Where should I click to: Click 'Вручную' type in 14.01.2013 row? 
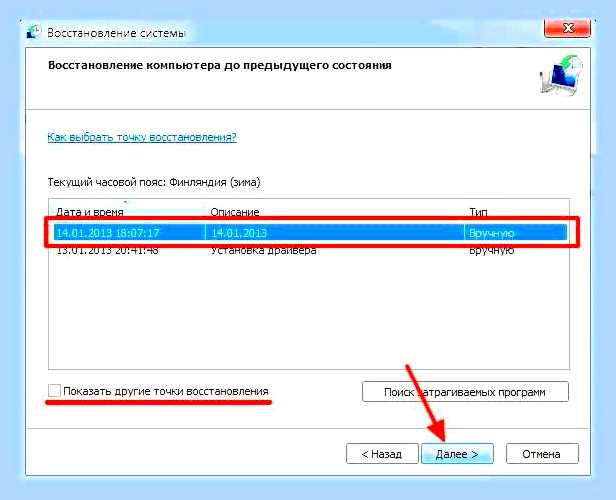(491, 233)
